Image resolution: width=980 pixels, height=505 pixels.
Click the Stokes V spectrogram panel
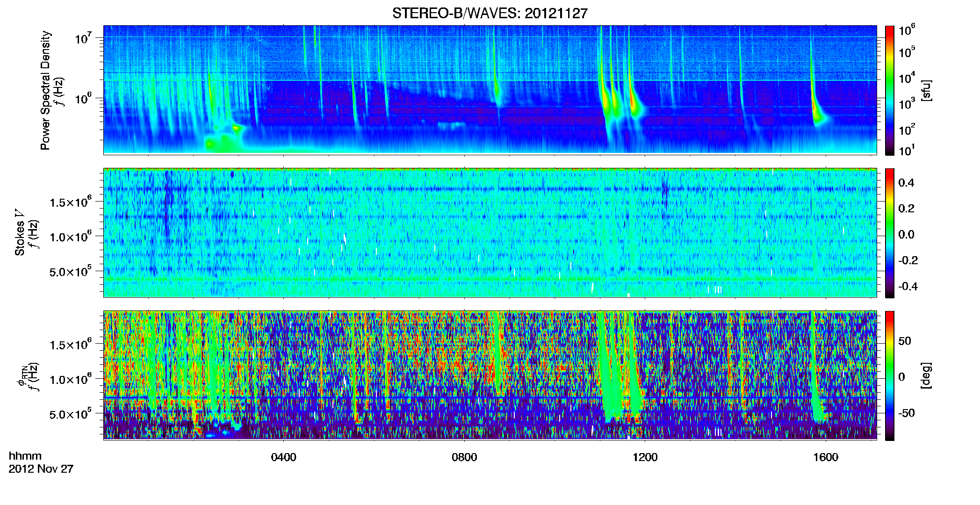[x=490, y=233]
